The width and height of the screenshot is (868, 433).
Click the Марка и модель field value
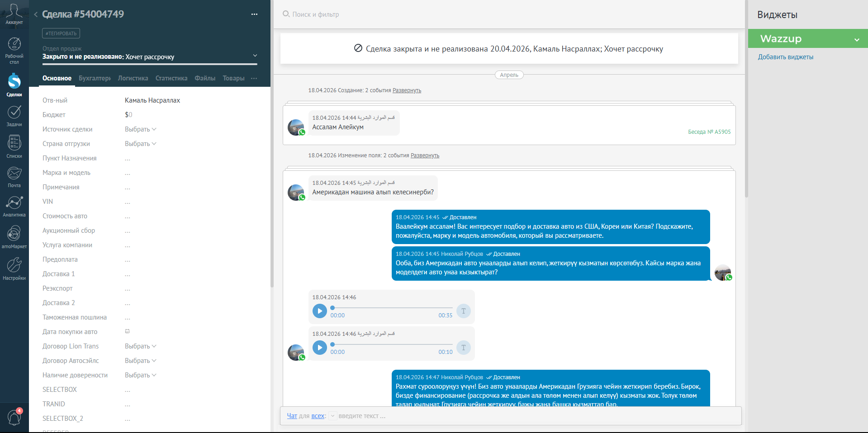pos(128,174)
